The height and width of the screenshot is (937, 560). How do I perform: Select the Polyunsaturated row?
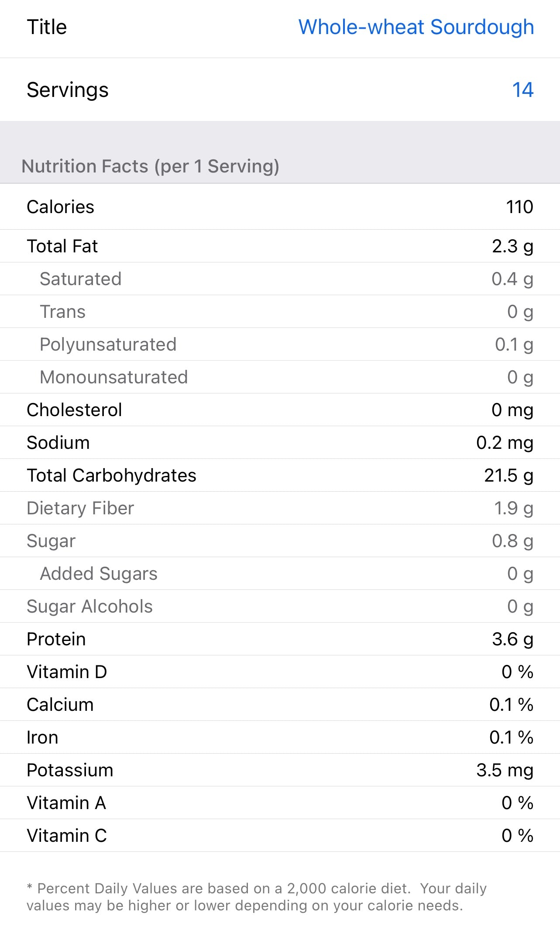[279, 344]
